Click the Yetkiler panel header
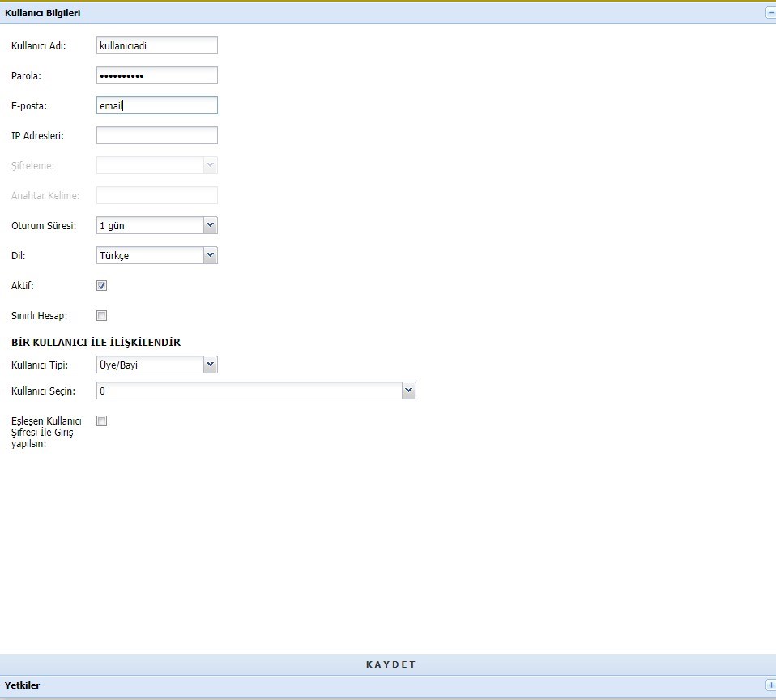Image resolution: width=776 pixels, height=700 pixels. [388, 685]
